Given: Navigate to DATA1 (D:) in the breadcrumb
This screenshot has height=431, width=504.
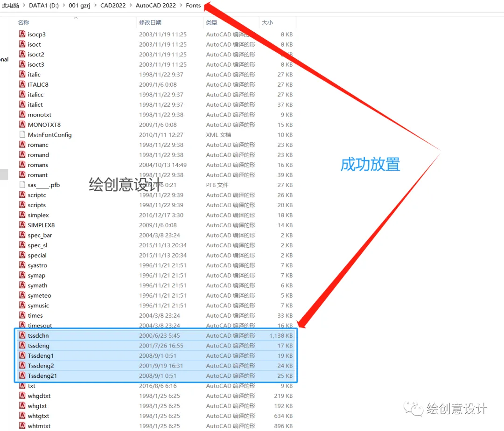Looking at the screenshot, I should click(x=44, y=6).
